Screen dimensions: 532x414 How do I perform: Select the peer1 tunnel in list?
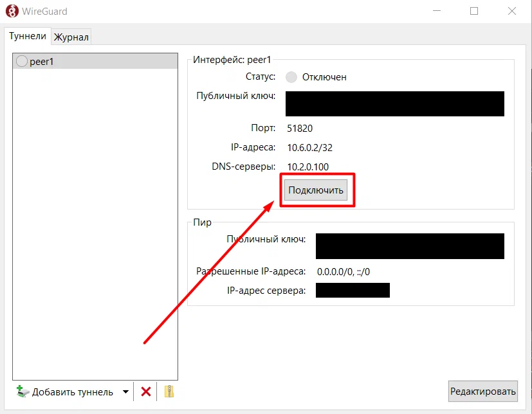point(95,61)
